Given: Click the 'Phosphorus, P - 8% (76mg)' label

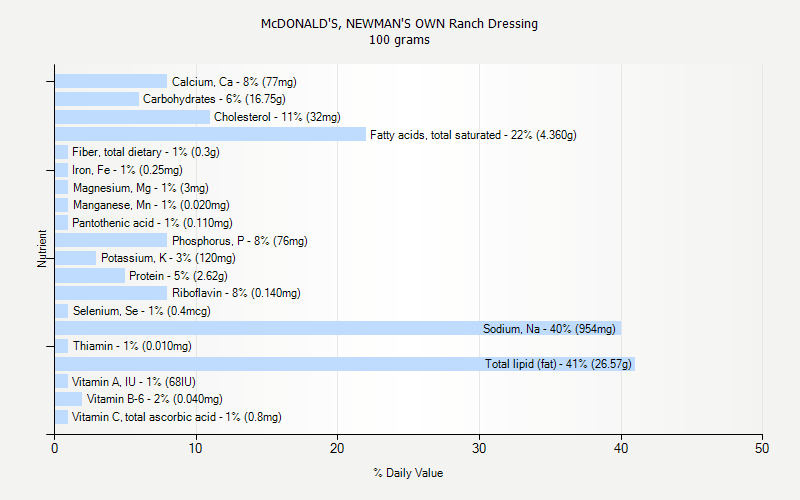Looking at the screenshot, I should tap(240, 241).
